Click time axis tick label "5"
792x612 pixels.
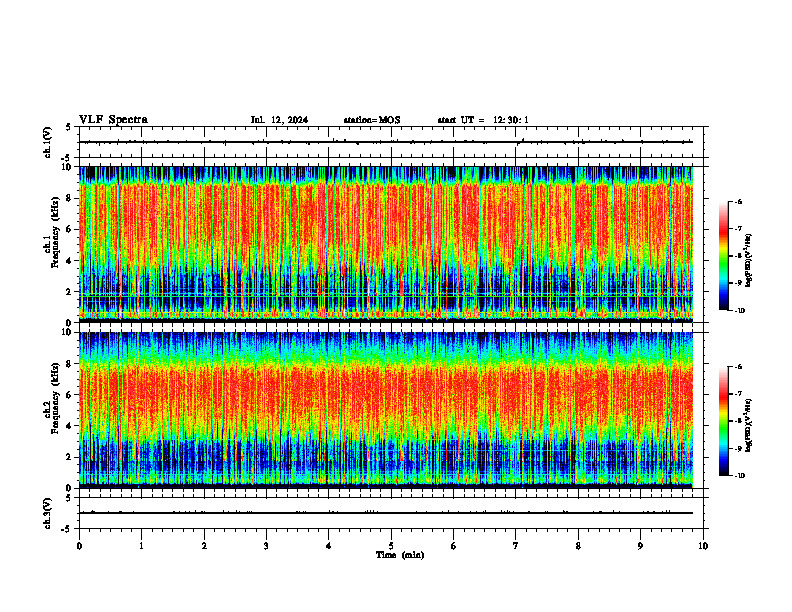click(391, 546)
